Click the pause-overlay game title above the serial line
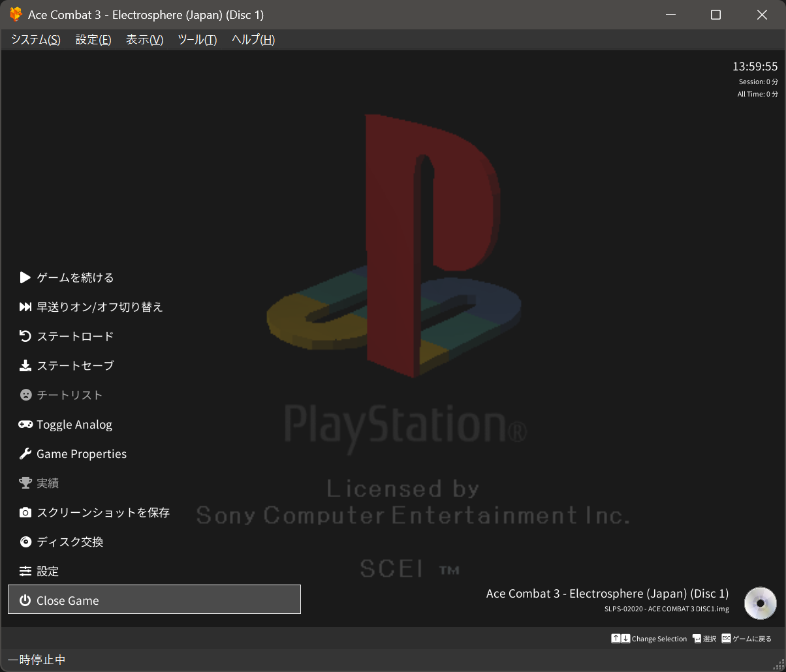 pyautogui.click(x=607, y=594)
